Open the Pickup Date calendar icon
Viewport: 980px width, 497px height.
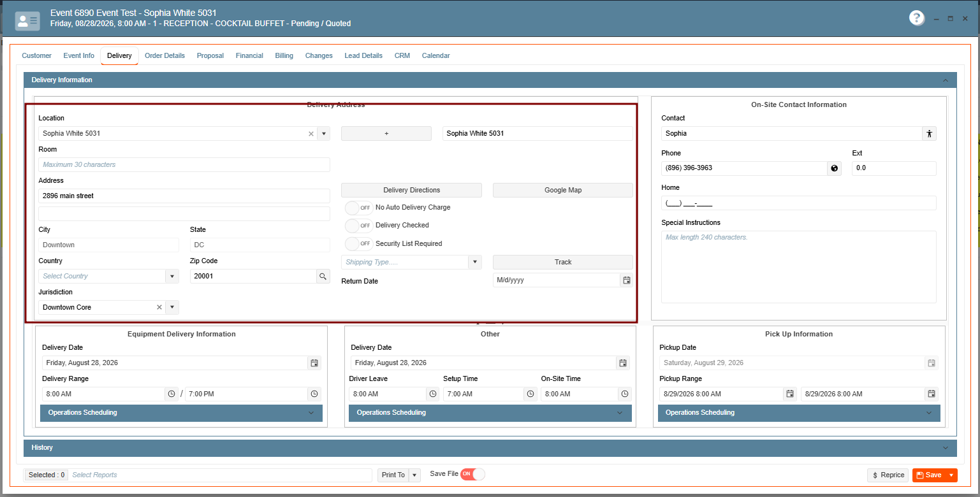[x=932, y=363]
